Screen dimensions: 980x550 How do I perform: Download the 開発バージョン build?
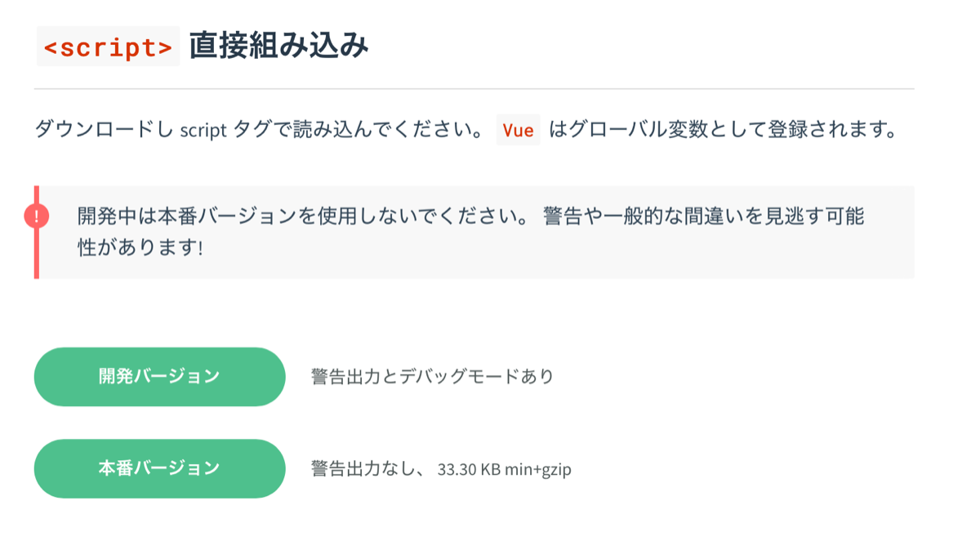pos(159,377)
